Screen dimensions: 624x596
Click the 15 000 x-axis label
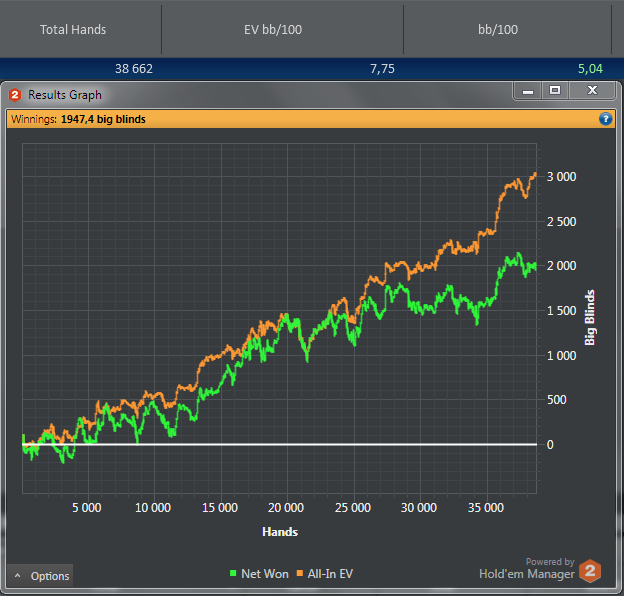pyautogui.click(x=220, y=508)
